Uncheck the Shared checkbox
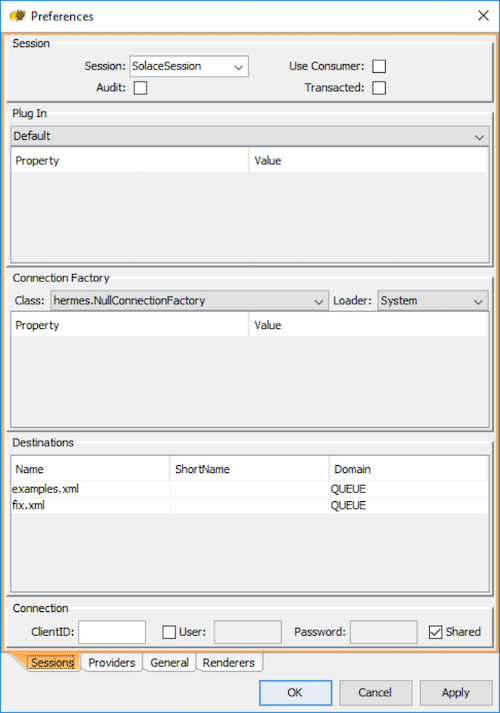 click(435, 632)
